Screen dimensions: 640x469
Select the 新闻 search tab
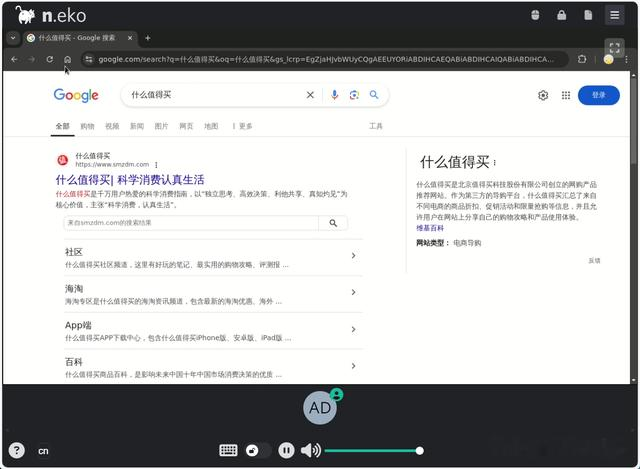click(x=137, y=126)
